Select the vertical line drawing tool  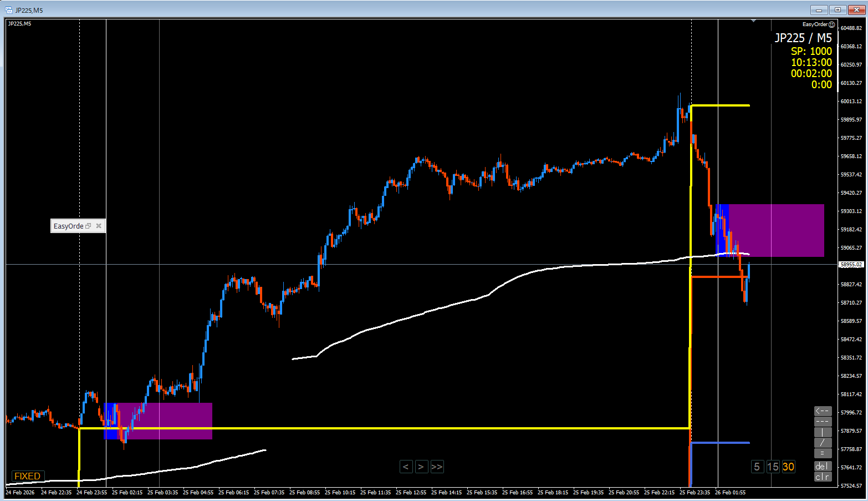click(823, 432)
